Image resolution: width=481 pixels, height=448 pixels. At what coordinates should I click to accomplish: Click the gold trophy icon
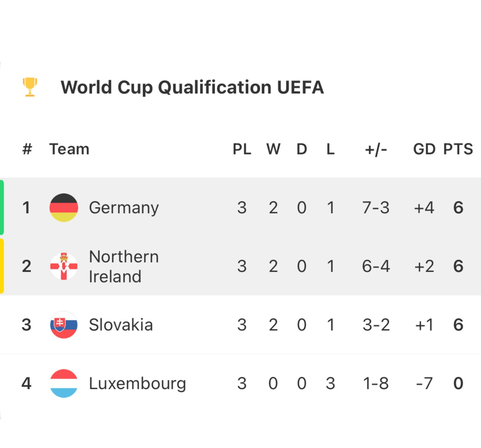coord(30,87)
